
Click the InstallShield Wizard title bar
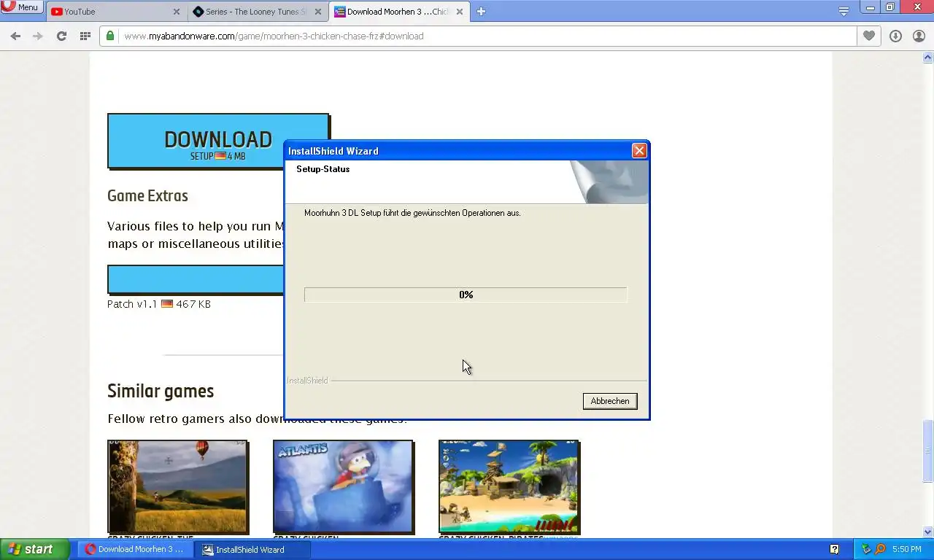coord(458,151)
